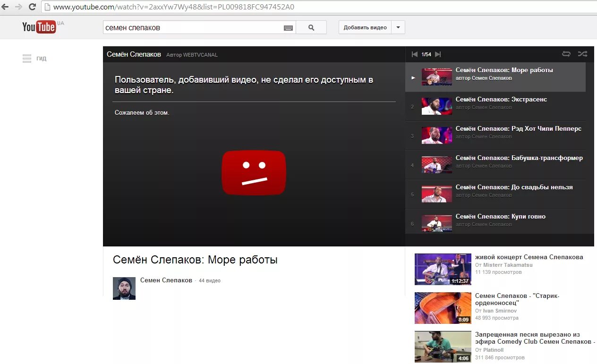Click the 311 846 просмотров view count
Viewport: 597px width, 364px height.
[x=500, y=357]
